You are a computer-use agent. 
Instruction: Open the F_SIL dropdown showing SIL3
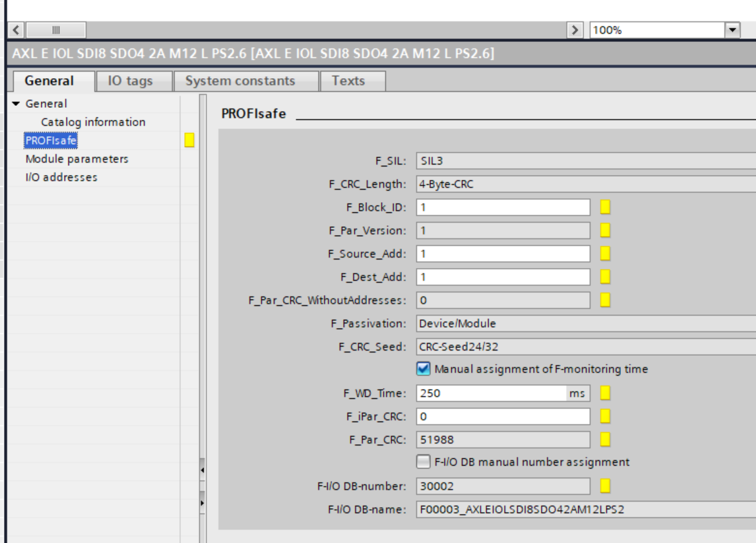(x=586, y=161)
